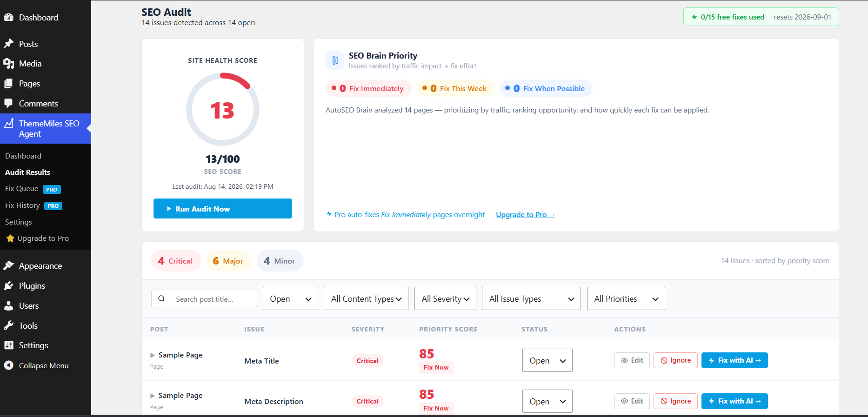The height and width of the screenshot is (417, 868).
Task: Click the Dashboard gauge icon in sidebar
Action: (x=8, y=18)
